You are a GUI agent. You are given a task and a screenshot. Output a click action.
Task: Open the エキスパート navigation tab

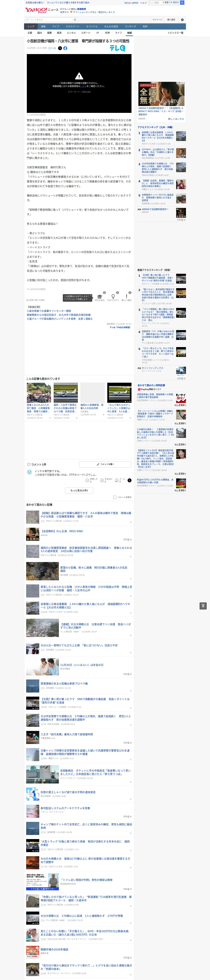pos(72,27)
